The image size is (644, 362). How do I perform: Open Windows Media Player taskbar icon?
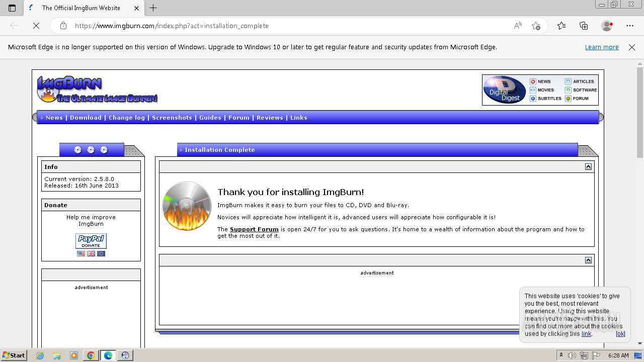tap(74, 355)
